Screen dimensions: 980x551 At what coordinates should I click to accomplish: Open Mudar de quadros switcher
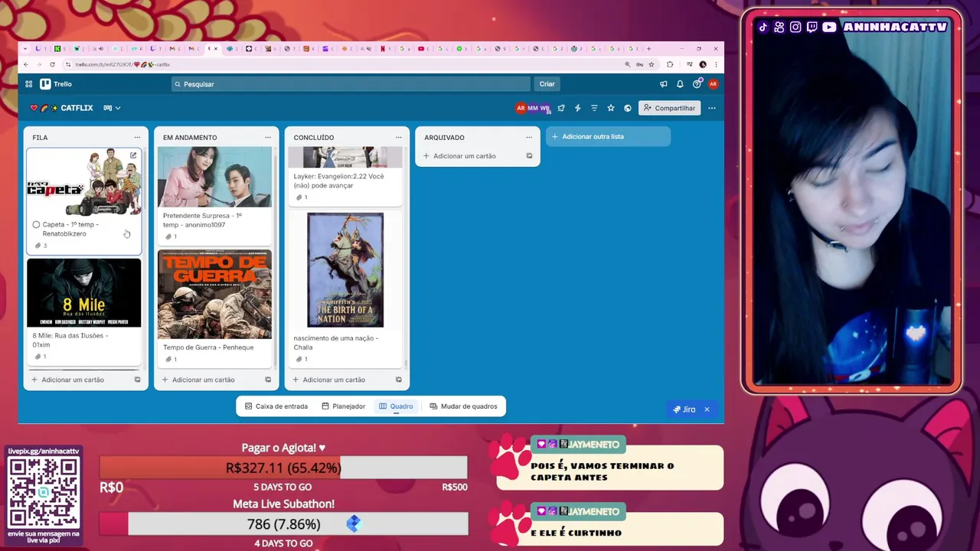click(x=464, y=406)
